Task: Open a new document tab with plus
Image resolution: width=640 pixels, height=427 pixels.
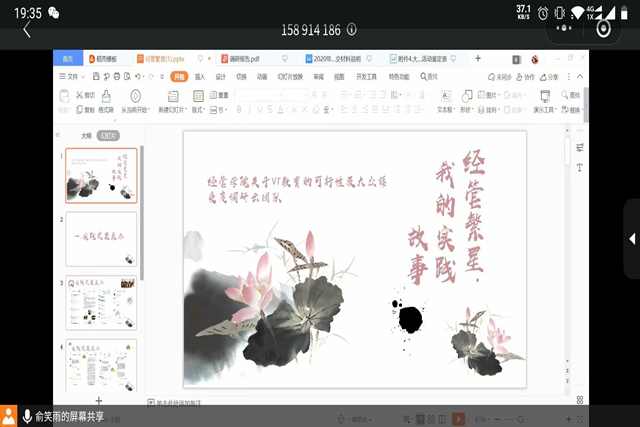Action: pos(478,59)
